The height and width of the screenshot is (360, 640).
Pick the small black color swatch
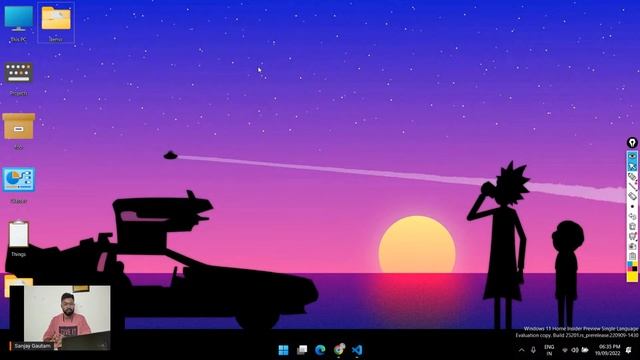tap(635, 268)
